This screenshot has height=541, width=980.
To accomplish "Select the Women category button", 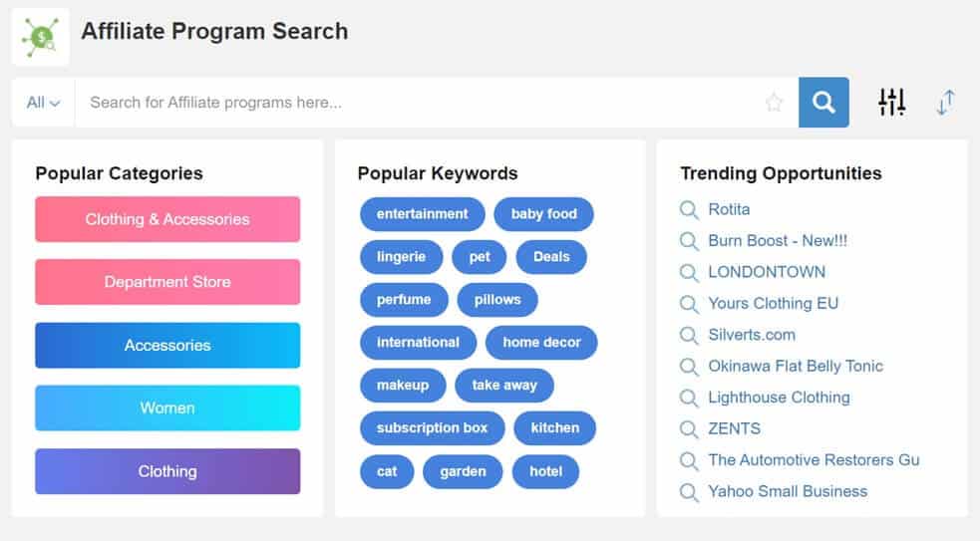I will 167,407.
